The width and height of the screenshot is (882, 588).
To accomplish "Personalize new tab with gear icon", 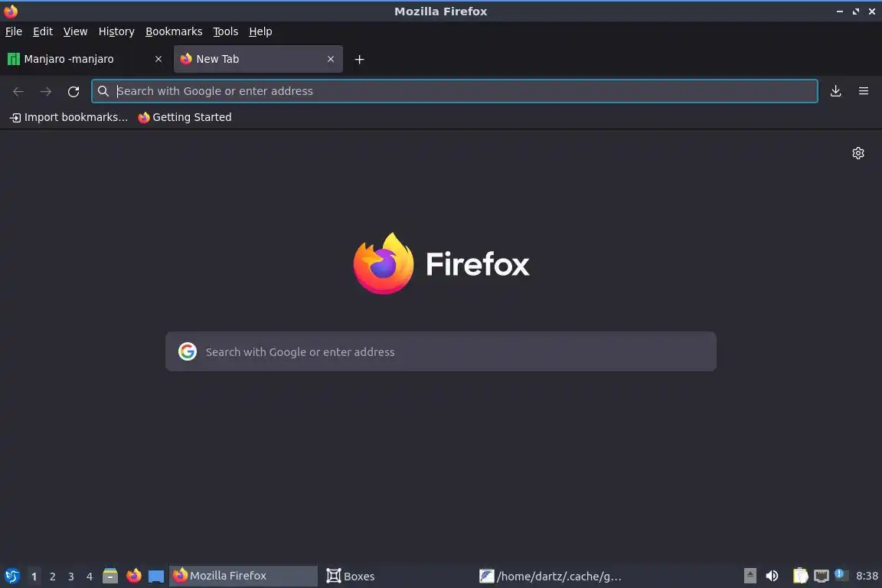I will 857,153.
